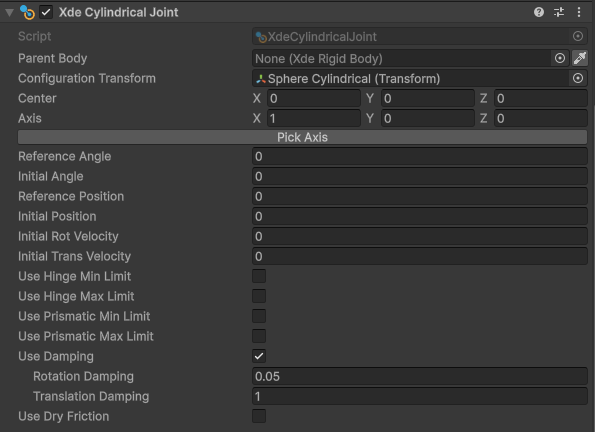Click the Rotation Damping label
The height and width of the screenshot is (432, 595).
[x=83, y=376]
